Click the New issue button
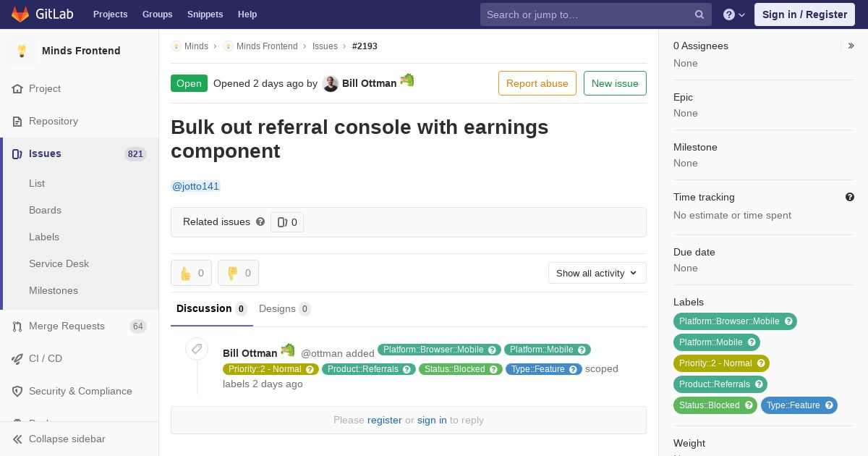Screen dimensions: 868x456 (615, 83)
